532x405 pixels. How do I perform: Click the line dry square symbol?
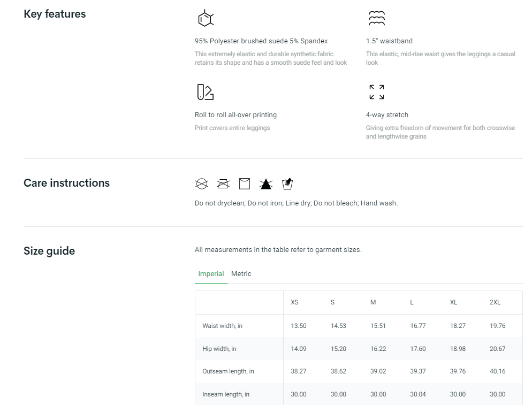[x=244, y=184]
